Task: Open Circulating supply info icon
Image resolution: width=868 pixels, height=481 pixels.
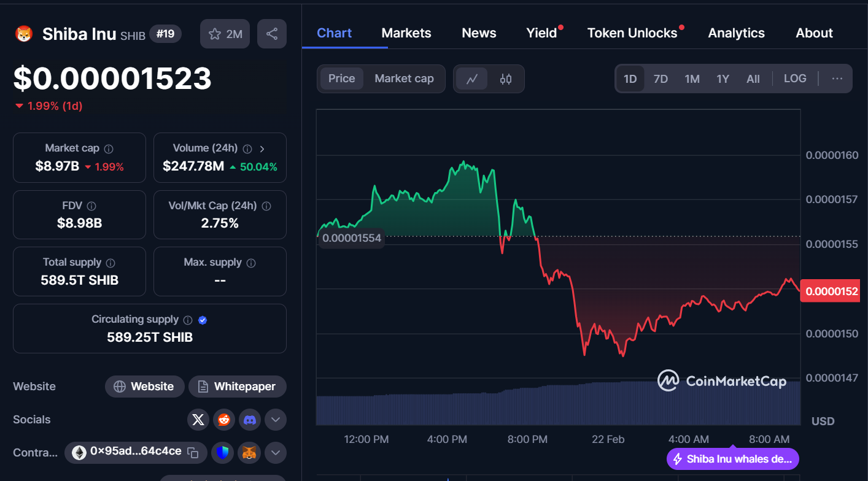Action: pos(188,320)
